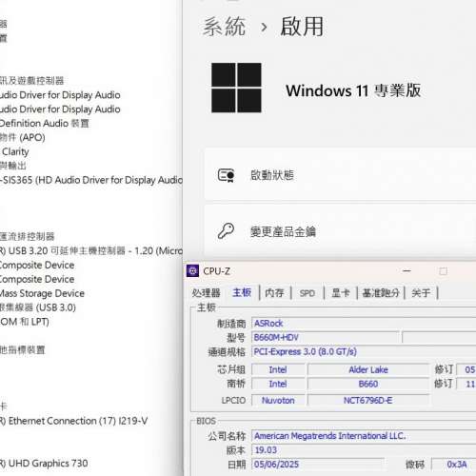Click the PCI-Express 3.0 (8.0 GT/s) field

(x=364, y=351)
